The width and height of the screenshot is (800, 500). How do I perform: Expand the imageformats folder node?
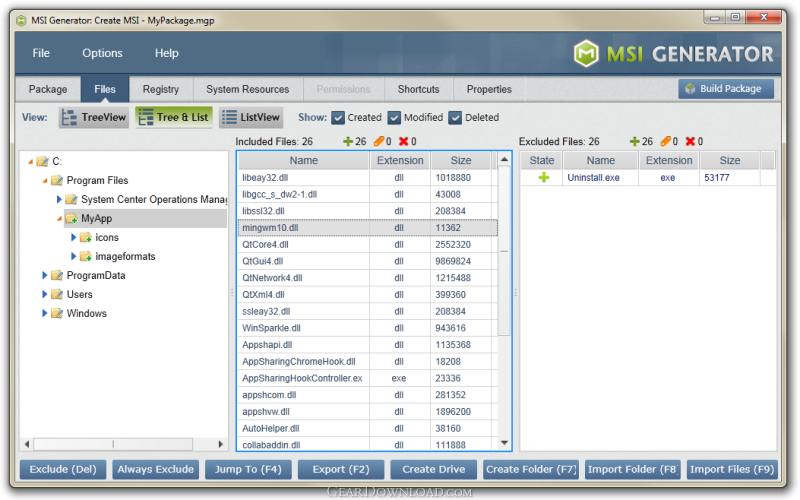[x=73, y=257]
